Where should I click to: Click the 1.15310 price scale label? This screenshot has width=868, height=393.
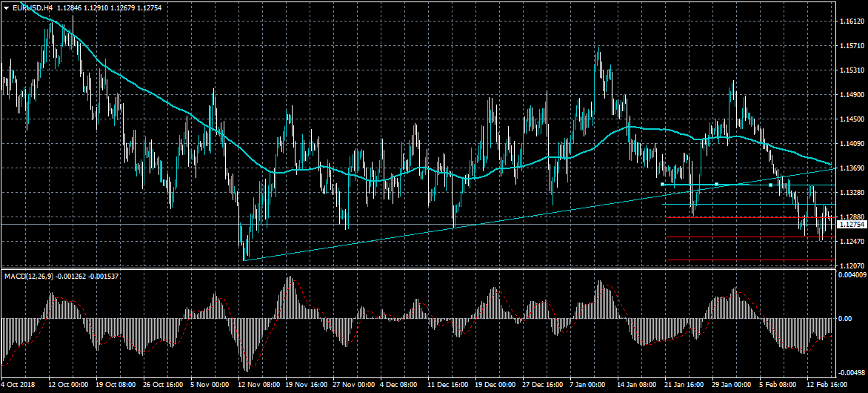(x=852, y=70)
